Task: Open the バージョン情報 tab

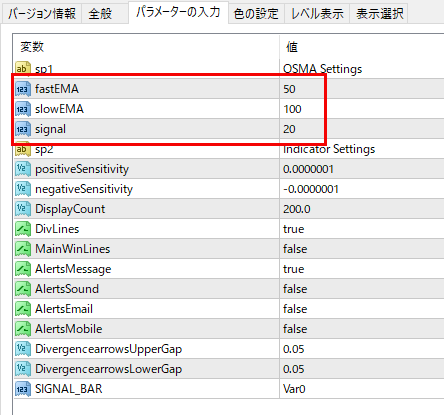Action: pos(42,14)
